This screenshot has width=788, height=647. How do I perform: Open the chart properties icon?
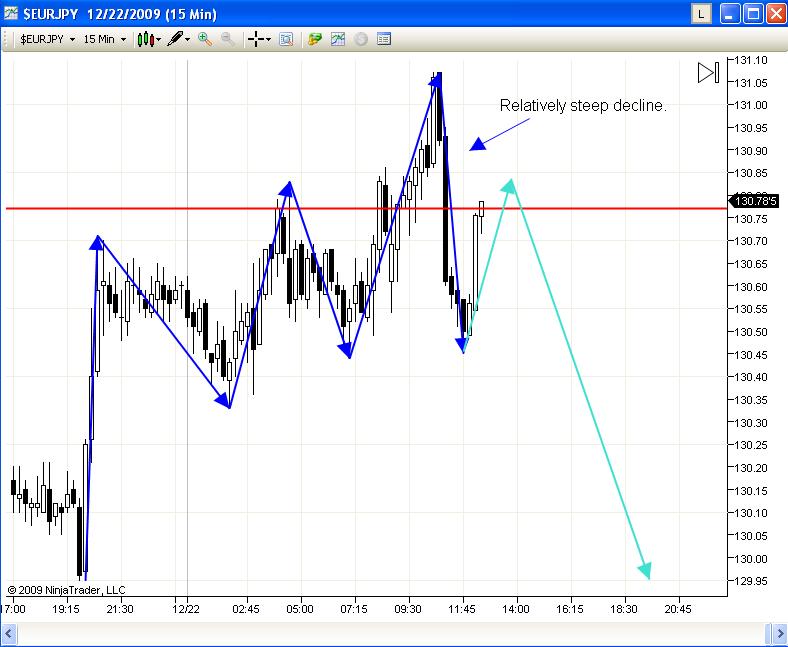tap(384, 39)
